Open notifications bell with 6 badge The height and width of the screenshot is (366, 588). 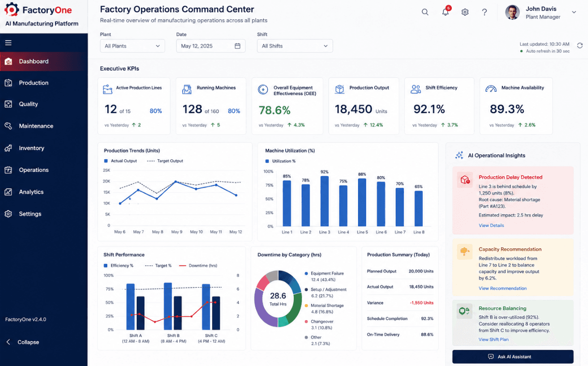coord(445,12)
